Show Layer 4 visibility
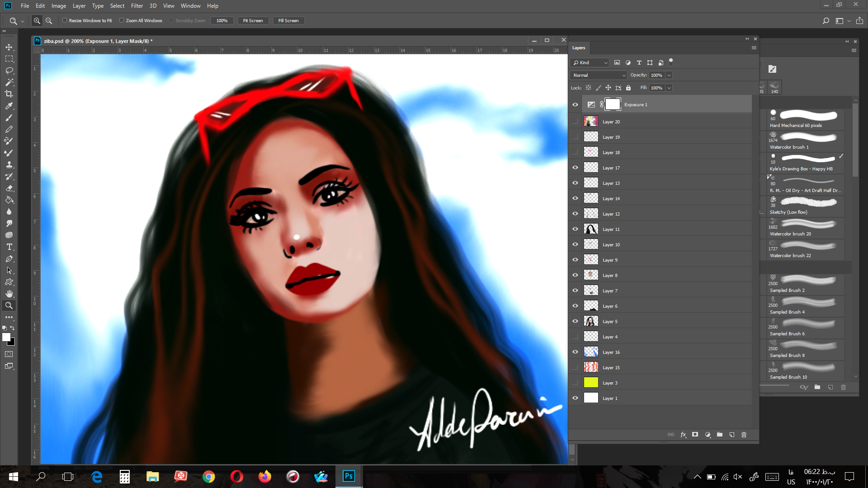868x488 pixels. click(x=575, y=336)
